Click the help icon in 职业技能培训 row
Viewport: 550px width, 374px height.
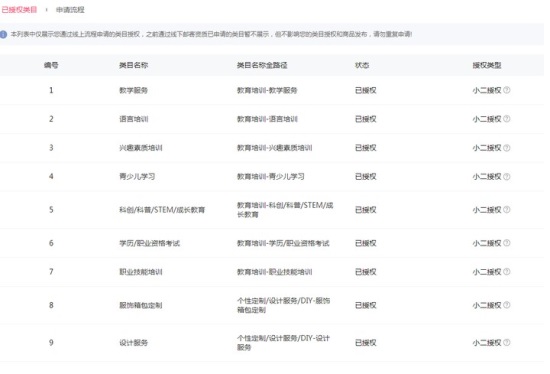tap(507, 272)
